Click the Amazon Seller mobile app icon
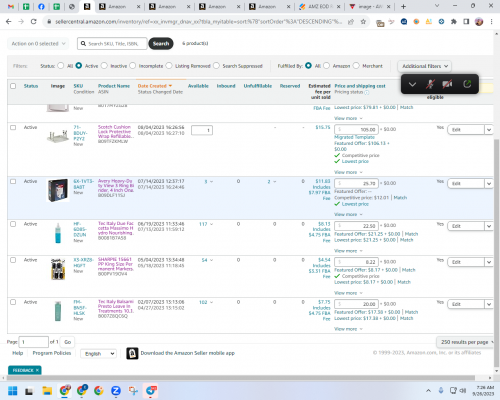This screenshot has width=500, height=400. (132, 353)
